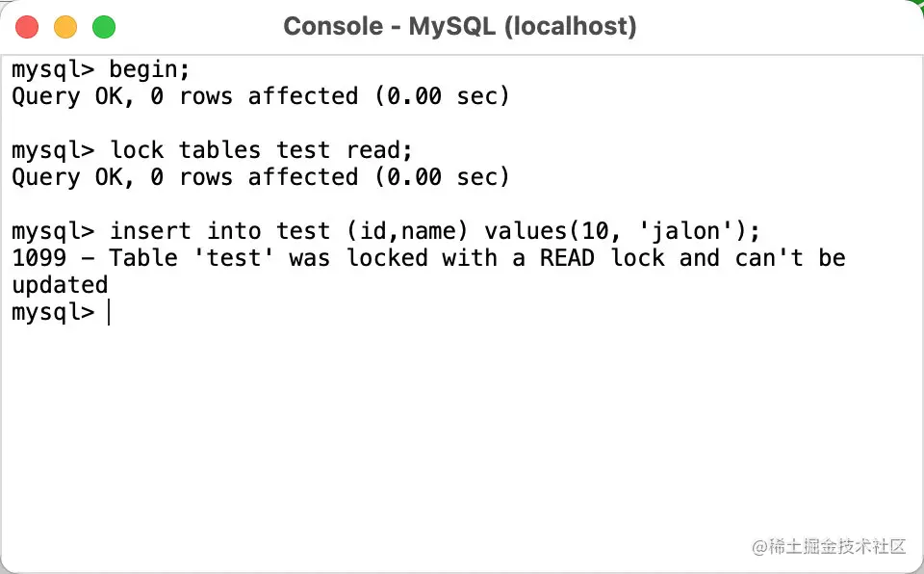This screenshot has height=574, width=924.
Task: Click the word "READ" in the error message
Action: point(567,258)
